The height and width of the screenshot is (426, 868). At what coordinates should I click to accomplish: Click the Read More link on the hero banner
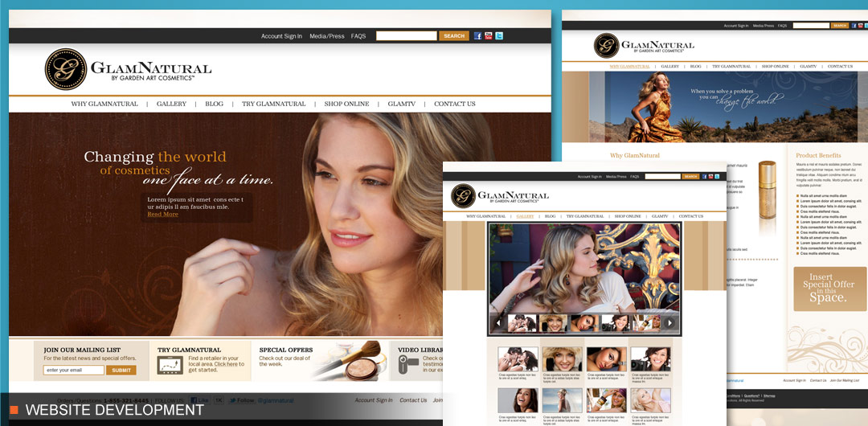pyautogui.click(x=162, y=215)
